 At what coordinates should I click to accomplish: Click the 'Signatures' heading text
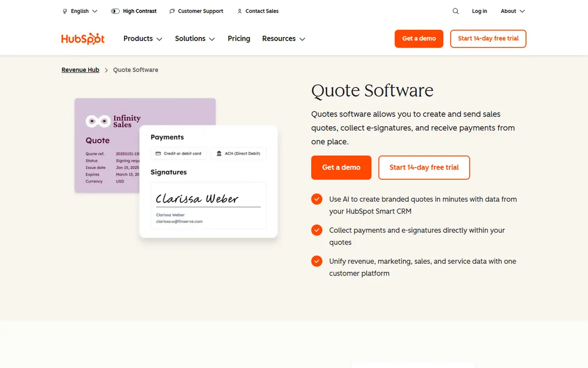(x=168, y=172)
